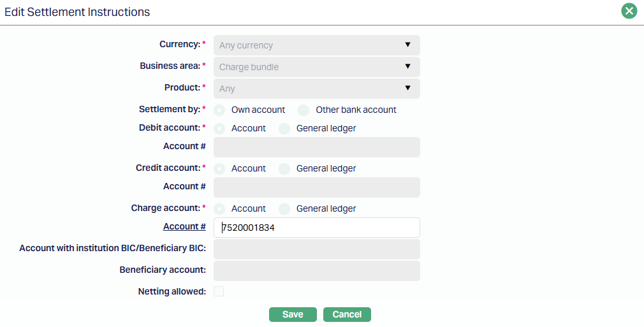
Task: Choose Other bank account settlement option
Action: pos(304,110)
